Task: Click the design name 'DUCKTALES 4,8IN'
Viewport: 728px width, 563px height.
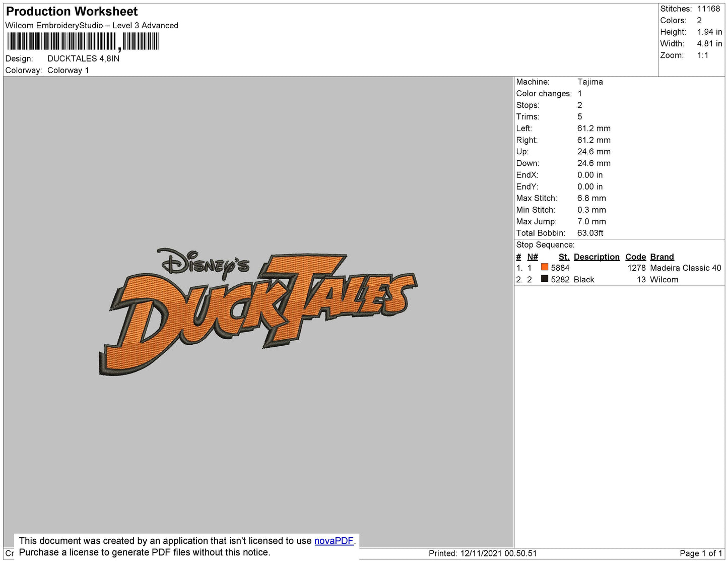Action: coord(84,58)
